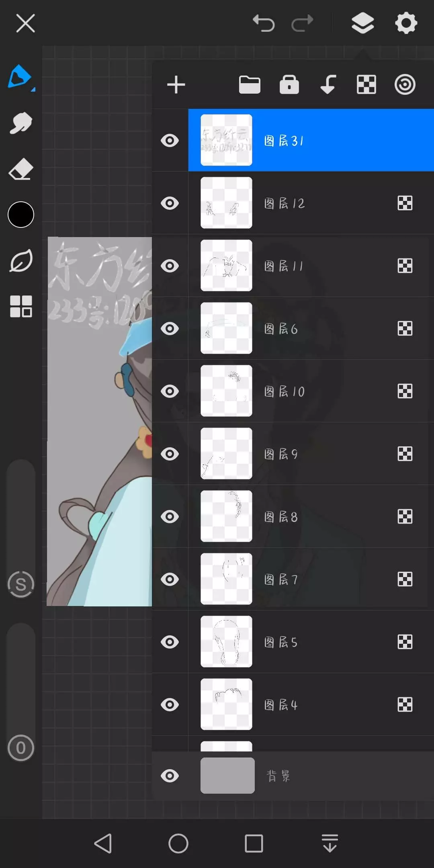Tap the 图层31 layer thumbnail
Image resolution: width=434 pixels, height=868 pixels.
click(x=226, y=140)
